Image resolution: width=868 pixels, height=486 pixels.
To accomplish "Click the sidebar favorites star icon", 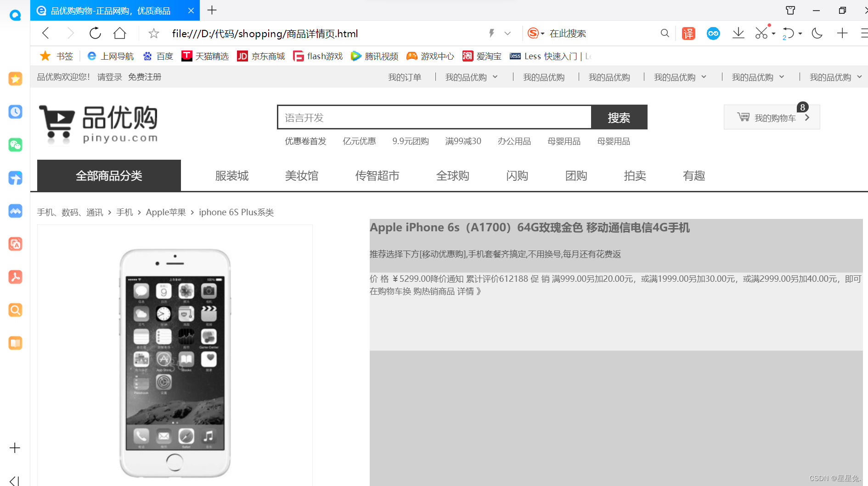I will [x=15, y=78].
